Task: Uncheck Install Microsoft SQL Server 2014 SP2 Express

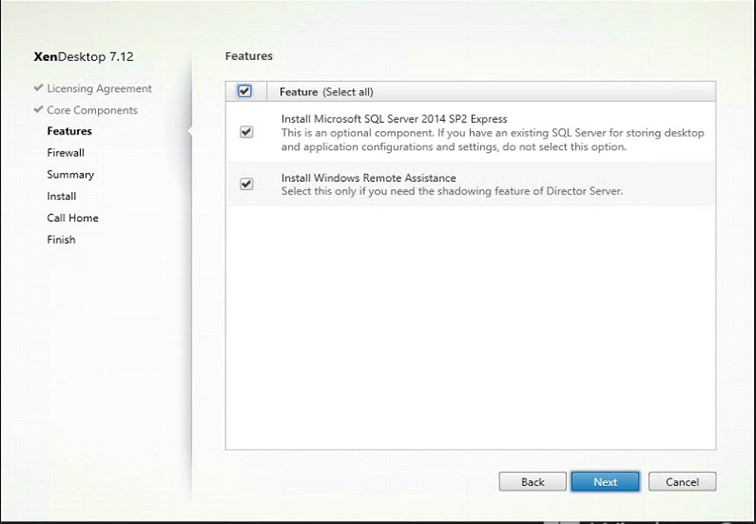Action: (246, 132)
